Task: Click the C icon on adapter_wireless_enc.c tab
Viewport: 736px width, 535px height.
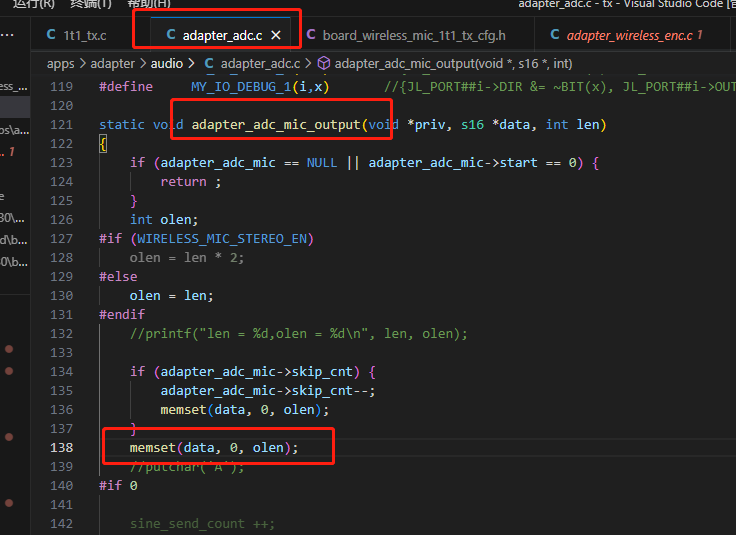Action: pos(555,35)
